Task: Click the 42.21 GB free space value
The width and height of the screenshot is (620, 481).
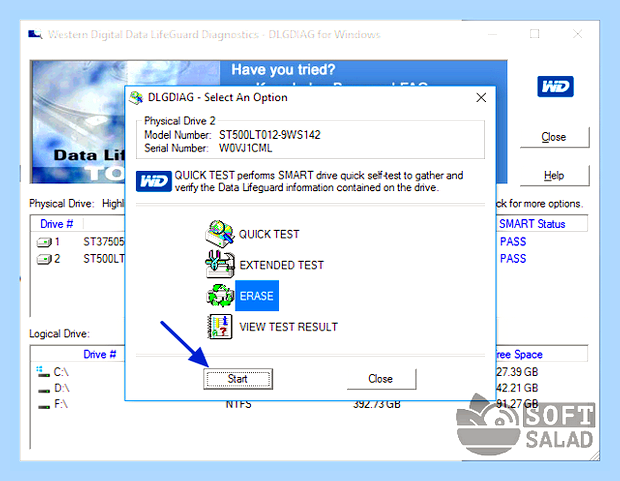Action: click(x=517, y=388)
